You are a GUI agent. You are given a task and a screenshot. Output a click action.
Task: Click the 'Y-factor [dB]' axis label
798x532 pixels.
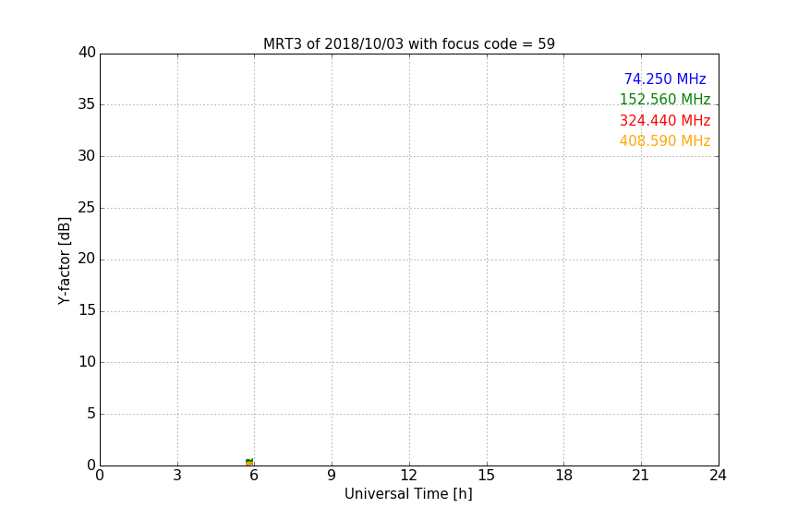65,260
